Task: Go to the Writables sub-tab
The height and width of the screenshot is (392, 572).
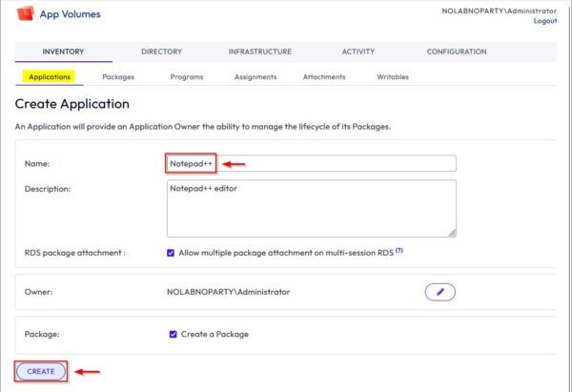Action: tap(393, 77)
